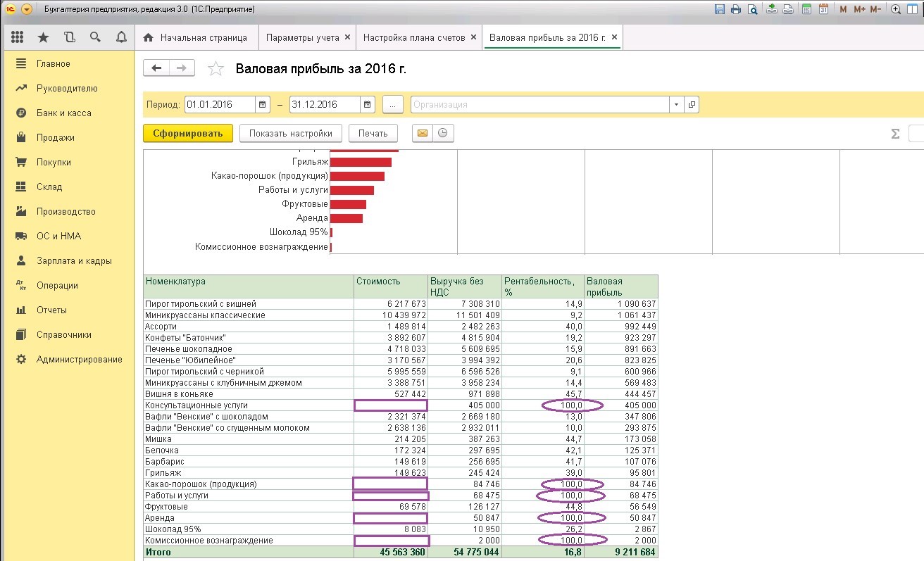Go forward with right arrow button

(182, 68)
